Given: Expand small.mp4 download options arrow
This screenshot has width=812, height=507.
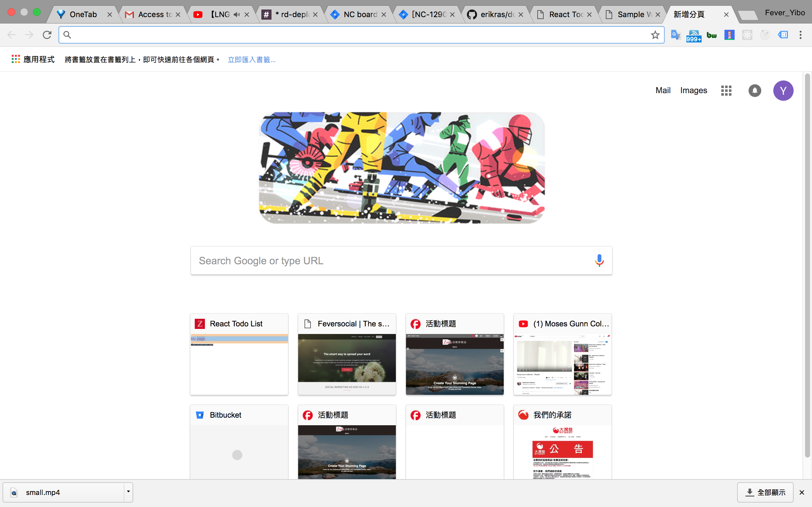Looking at the screenshot, I should click(128, 492).
